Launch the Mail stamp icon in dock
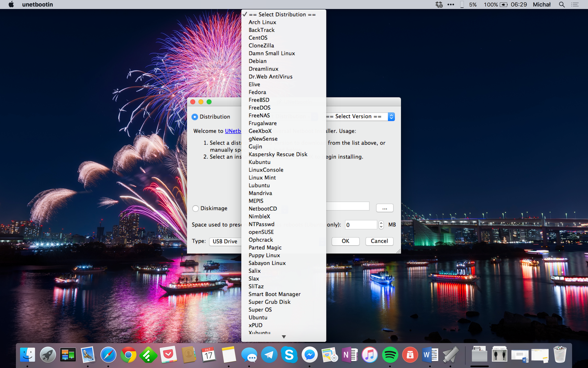 click(x=88, y=355)
